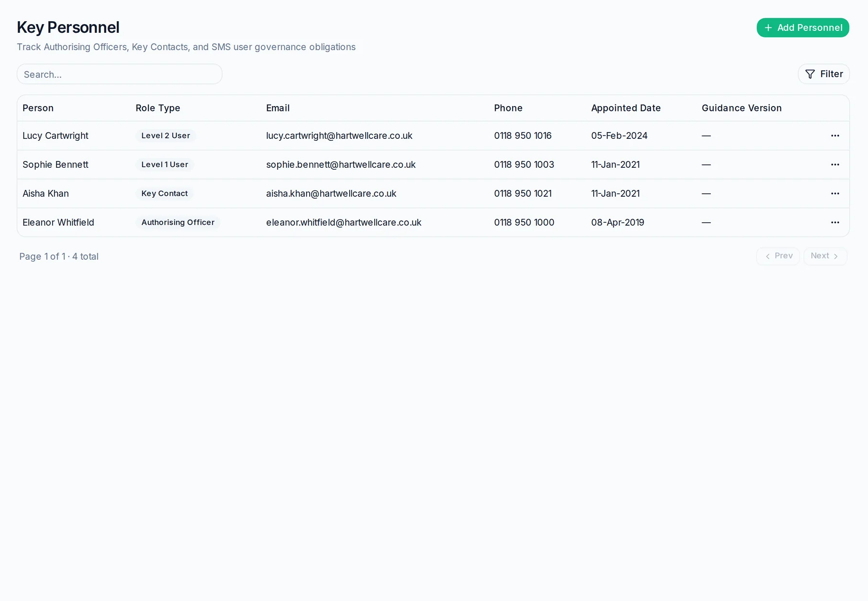This screenshot has width=868, height=601.
Task: Select the name Lucy Cartwright
Action: click(x=55, y=136)
